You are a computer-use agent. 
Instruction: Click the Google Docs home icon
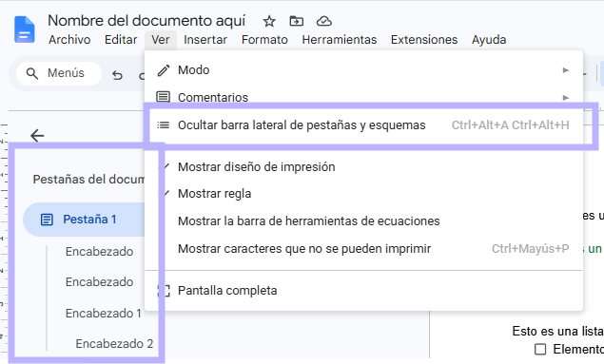click(25, 29)
